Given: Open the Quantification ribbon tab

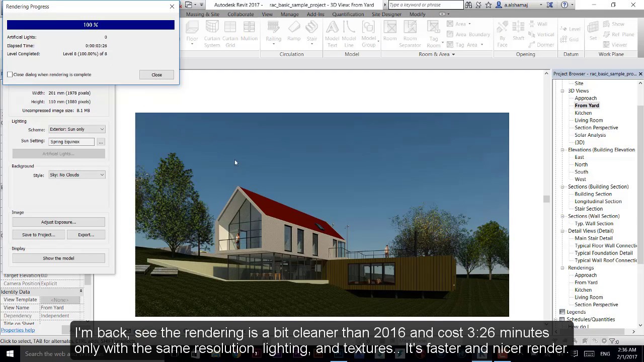Looking at the screenshot, I should tap(348, 14).
